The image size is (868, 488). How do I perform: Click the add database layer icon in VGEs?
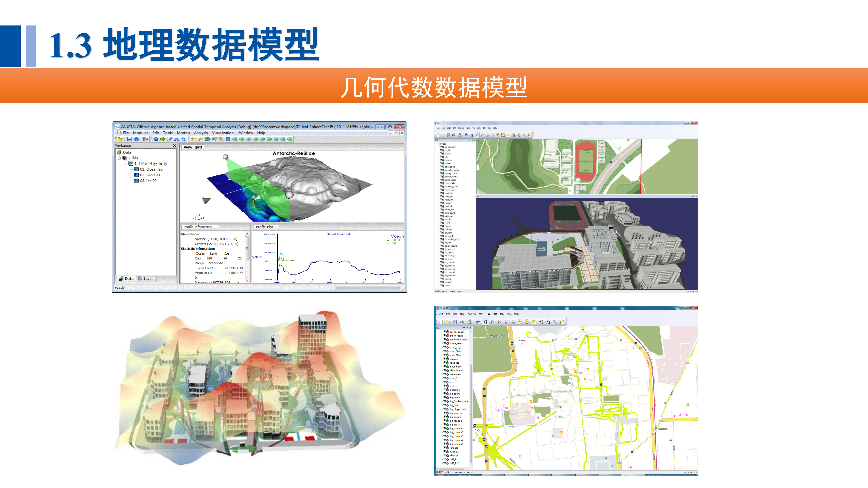click(x=470, y=322)
